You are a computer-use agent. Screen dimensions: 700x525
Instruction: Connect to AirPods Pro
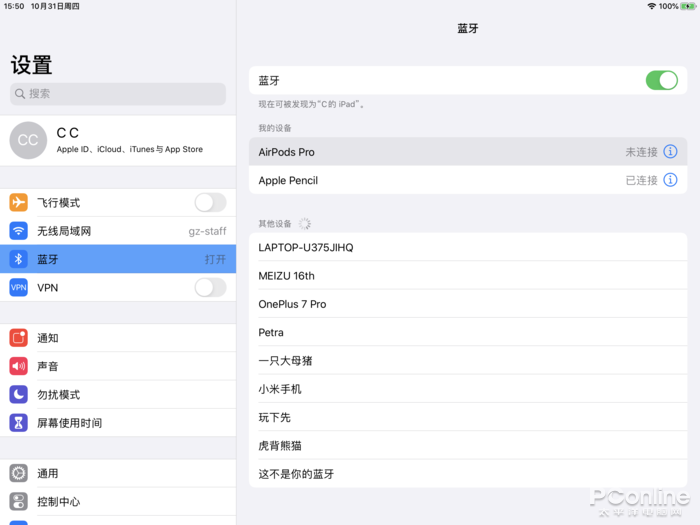(x=468, y=152)
